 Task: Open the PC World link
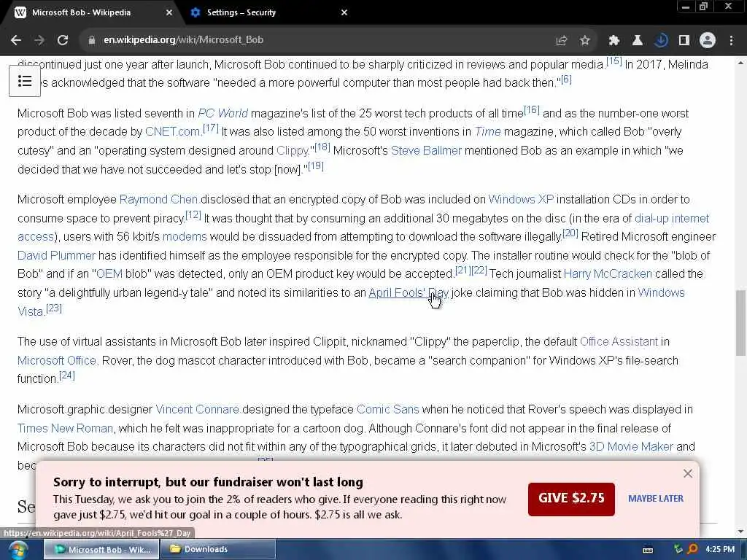click(x=223, y=113)
